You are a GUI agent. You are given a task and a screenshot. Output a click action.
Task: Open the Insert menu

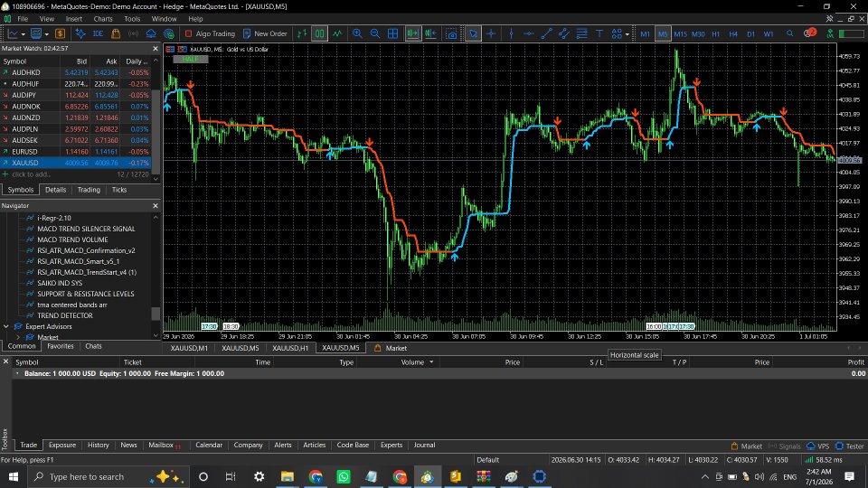click(x=73, y=19)
